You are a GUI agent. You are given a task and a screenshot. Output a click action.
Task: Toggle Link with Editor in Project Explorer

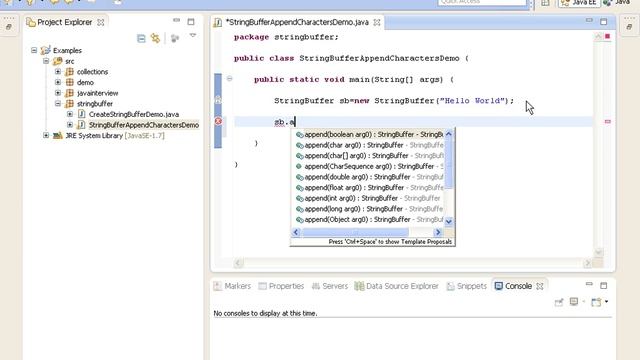[x=156, y=38]
